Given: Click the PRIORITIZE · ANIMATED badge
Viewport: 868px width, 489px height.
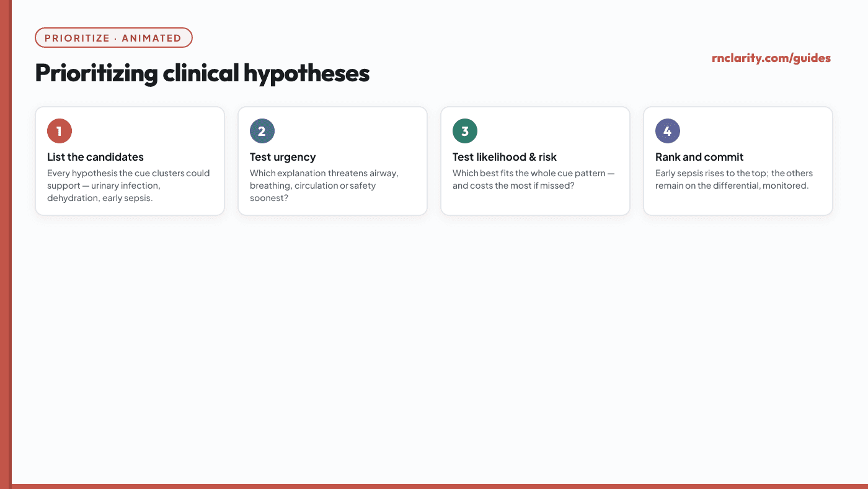Looking at the screenshot, I should tap(114, 38).
